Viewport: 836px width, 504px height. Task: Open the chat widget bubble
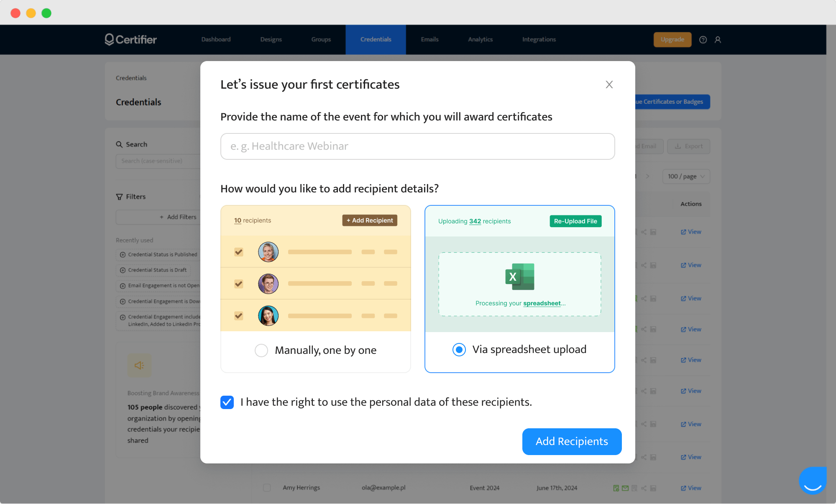click(x=813, y=481)
